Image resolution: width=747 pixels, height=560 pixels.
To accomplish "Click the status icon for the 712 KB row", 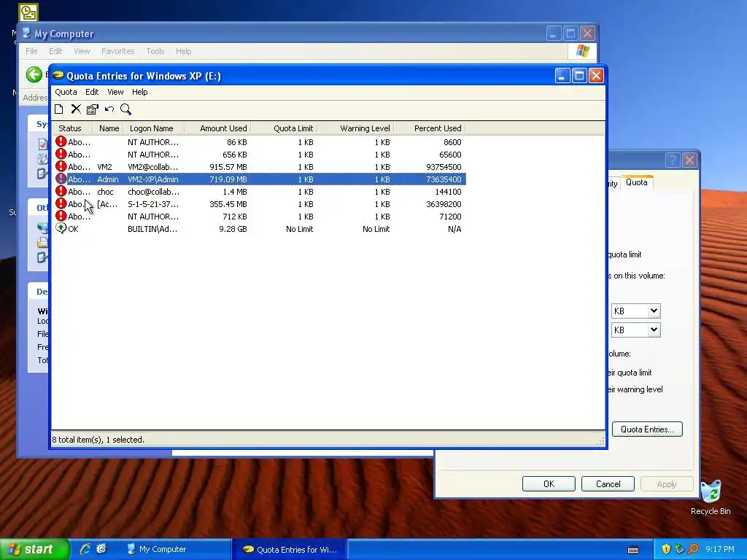I will [x=61, y=216].
